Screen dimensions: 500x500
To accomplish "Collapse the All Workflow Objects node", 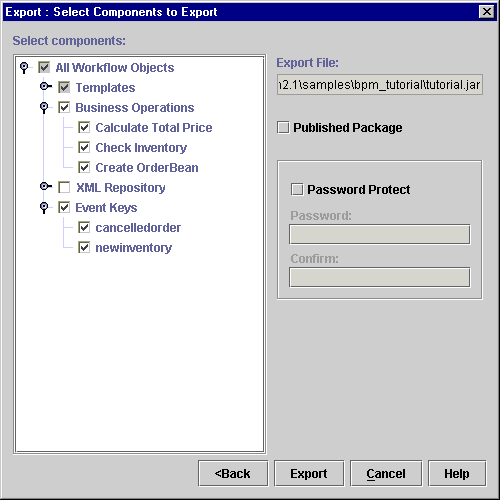I will point(24,68).
